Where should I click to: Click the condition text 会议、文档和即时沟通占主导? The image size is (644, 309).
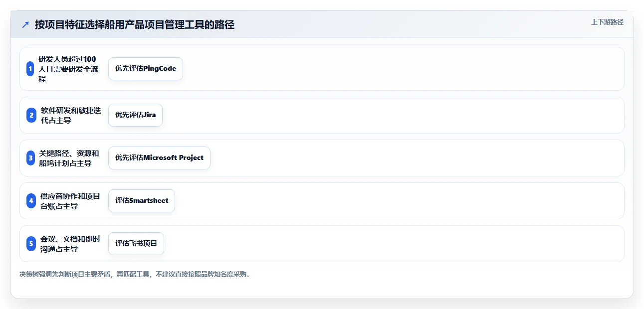[x=70, y=244]
